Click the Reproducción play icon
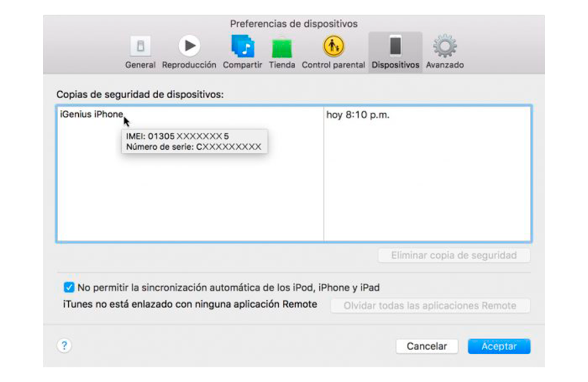Image resolution: width=588 pixels, height=382 pixels. coord(189,46)
